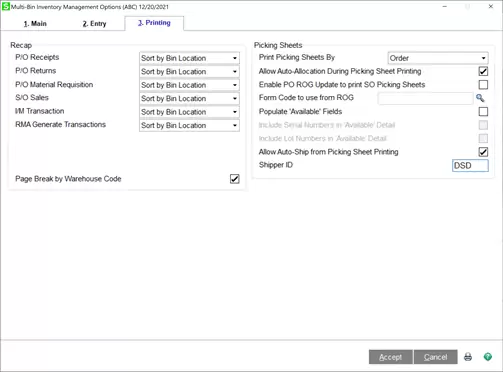Click the Form Code lookup magnifier icon

(480, 98)
